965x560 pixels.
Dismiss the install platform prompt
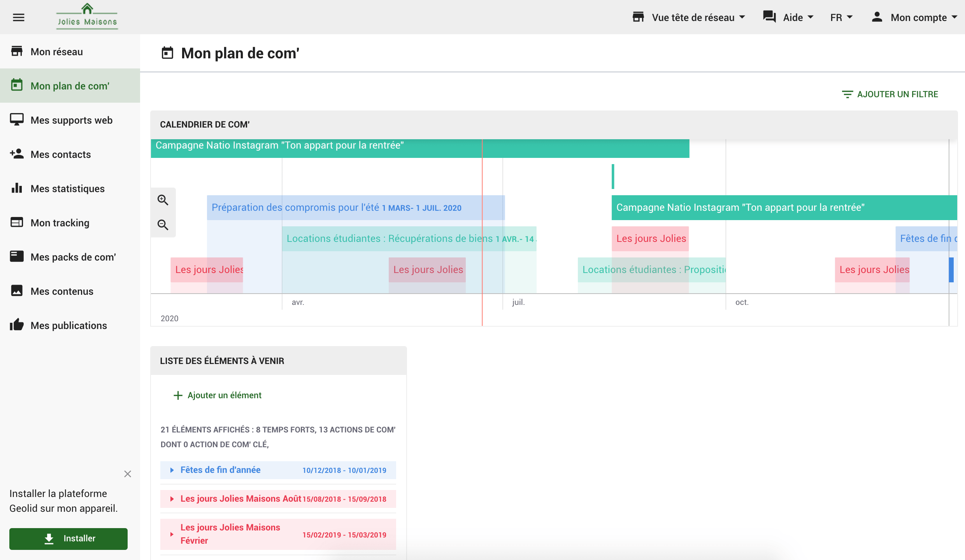pos(128,474)
